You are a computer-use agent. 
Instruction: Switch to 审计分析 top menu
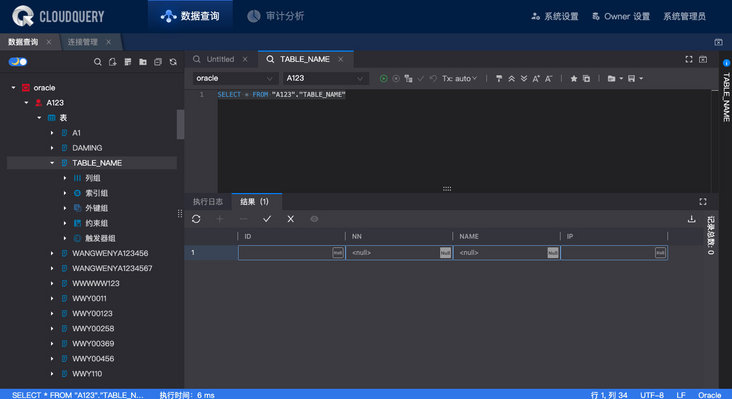coord(276,16)
